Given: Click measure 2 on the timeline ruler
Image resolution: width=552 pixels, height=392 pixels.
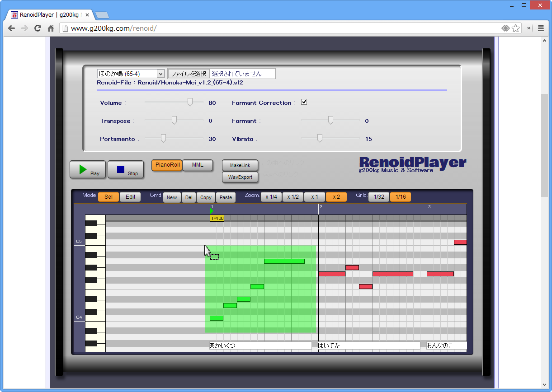Looking at the screenshot, I should point(321,207).
